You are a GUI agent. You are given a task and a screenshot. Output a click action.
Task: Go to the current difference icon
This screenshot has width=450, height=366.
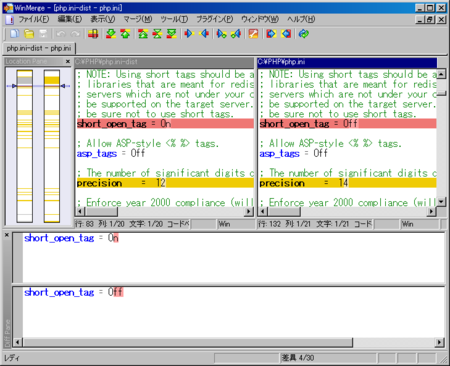[x=157, y=34]
